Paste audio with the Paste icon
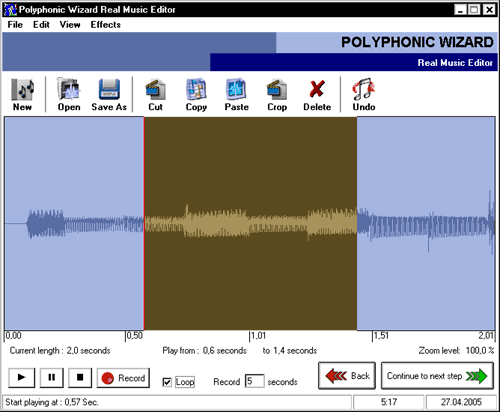500x412 pixels. 236,95
